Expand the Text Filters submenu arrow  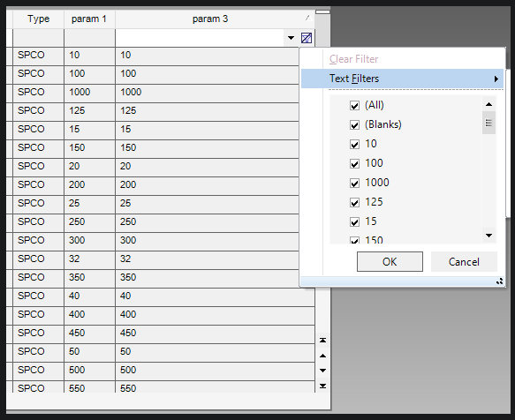tap(496, 79)
